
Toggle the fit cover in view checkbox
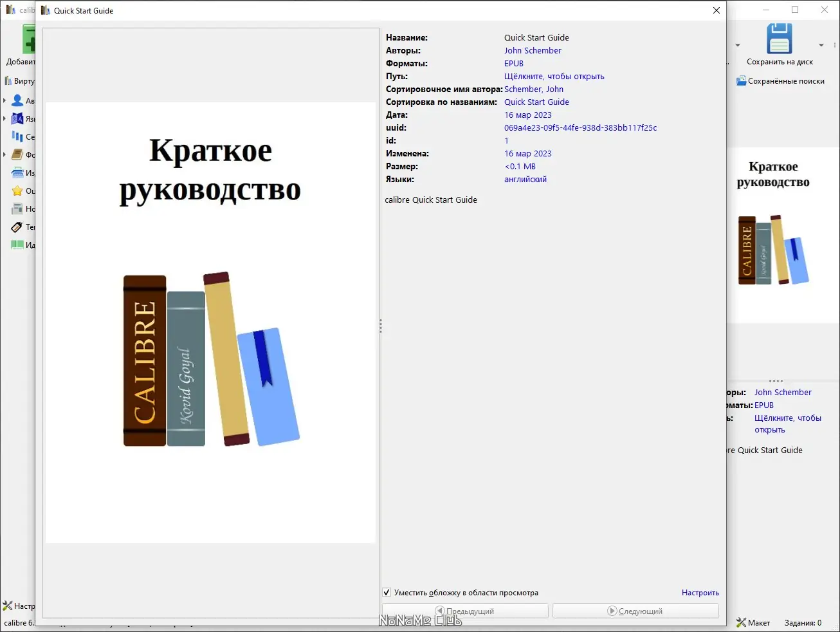(x=387, y=592)
